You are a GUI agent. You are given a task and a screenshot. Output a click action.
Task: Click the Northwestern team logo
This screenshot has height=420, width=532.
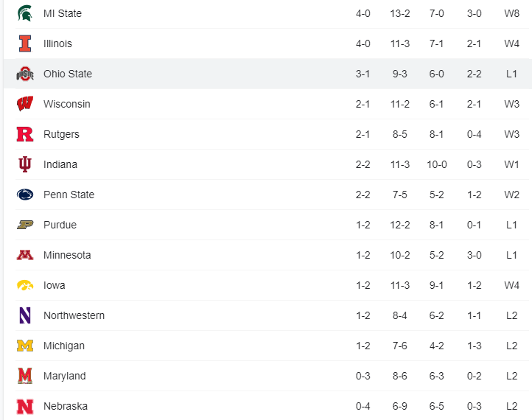coord(25,315)
